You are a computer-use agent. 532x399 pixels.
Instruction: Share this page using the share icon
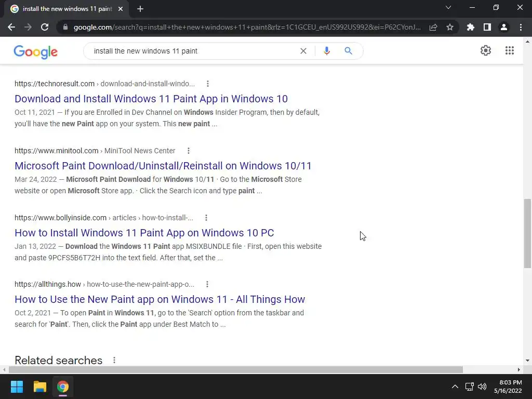tap(433, 27)
